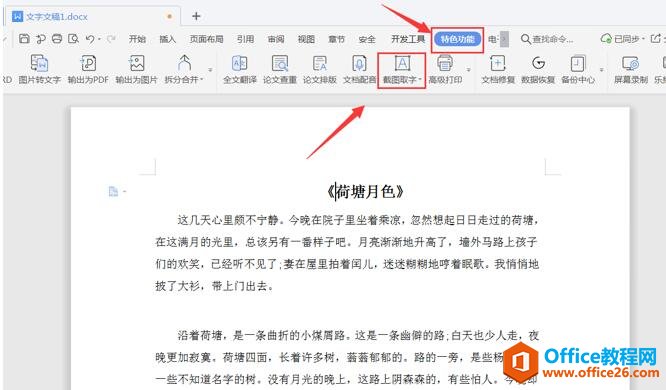Open 备份中心 backup center
This screenshot has height=390, width=666.
(x=578, y=69)
